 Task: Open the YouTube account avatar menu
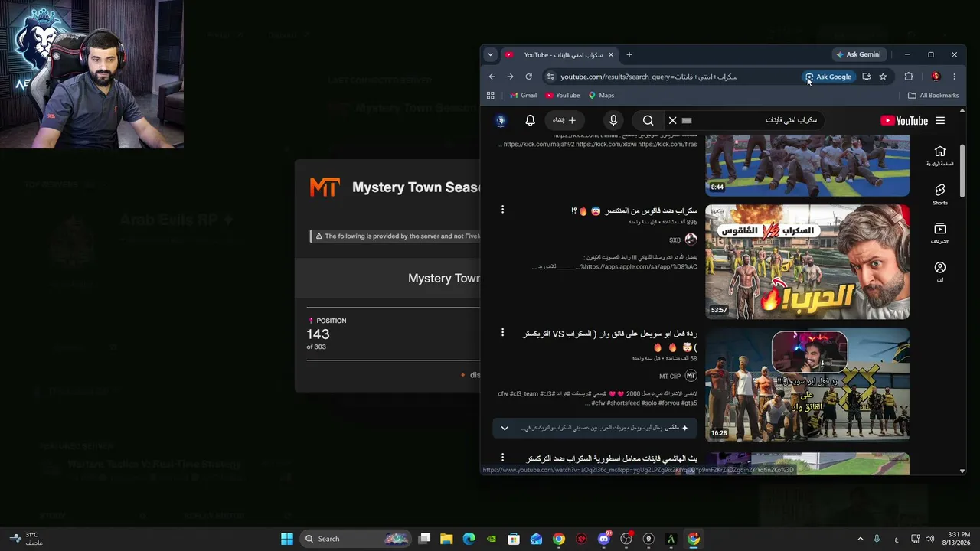point(501,120)
